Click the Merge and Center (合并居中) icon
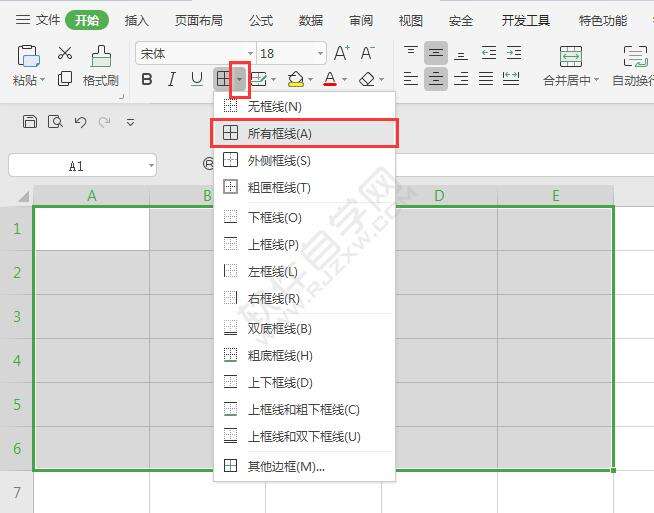This screenshot has height=513, width=654. (571, 56)
